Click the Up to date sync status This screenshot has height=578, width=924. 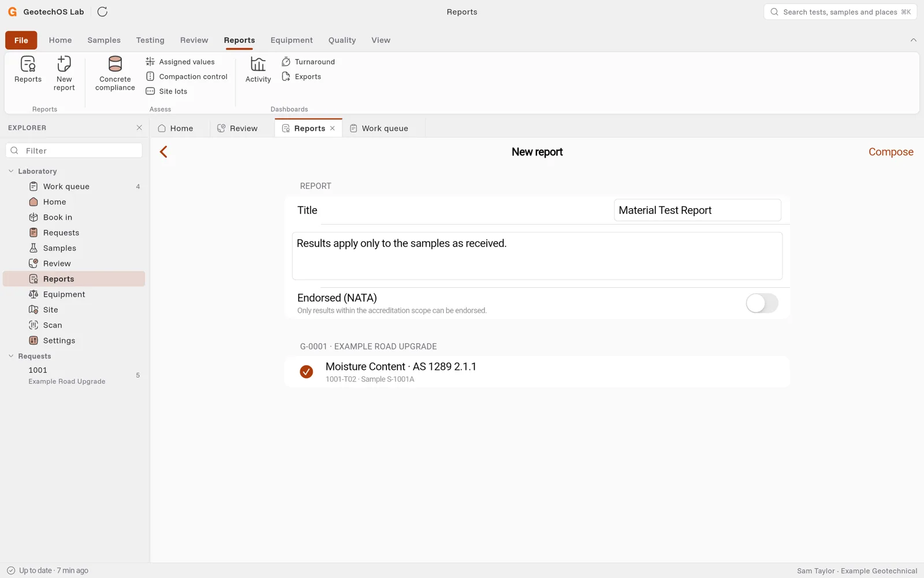tap(47, 570)
